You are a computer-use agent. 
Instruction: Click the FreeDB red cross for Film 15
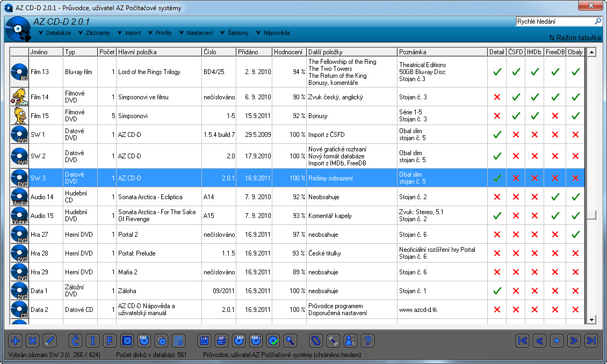click(x=555, y=115)
